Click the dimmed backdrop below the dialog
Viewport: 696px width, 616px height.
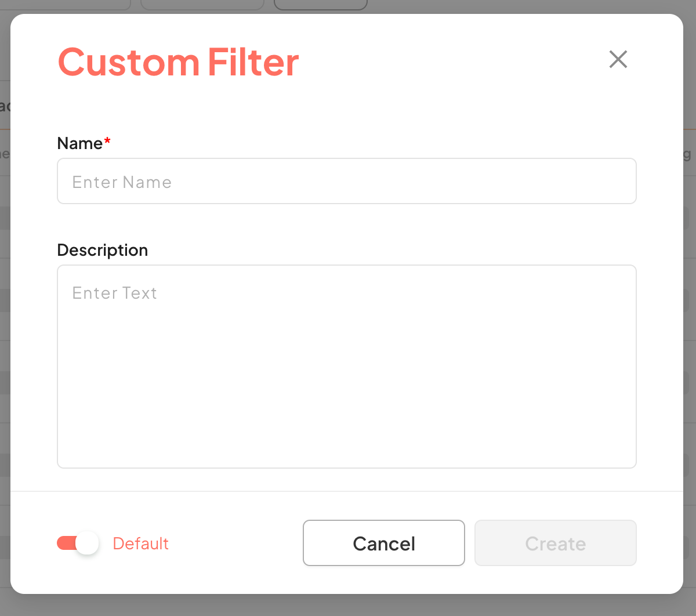348,605
